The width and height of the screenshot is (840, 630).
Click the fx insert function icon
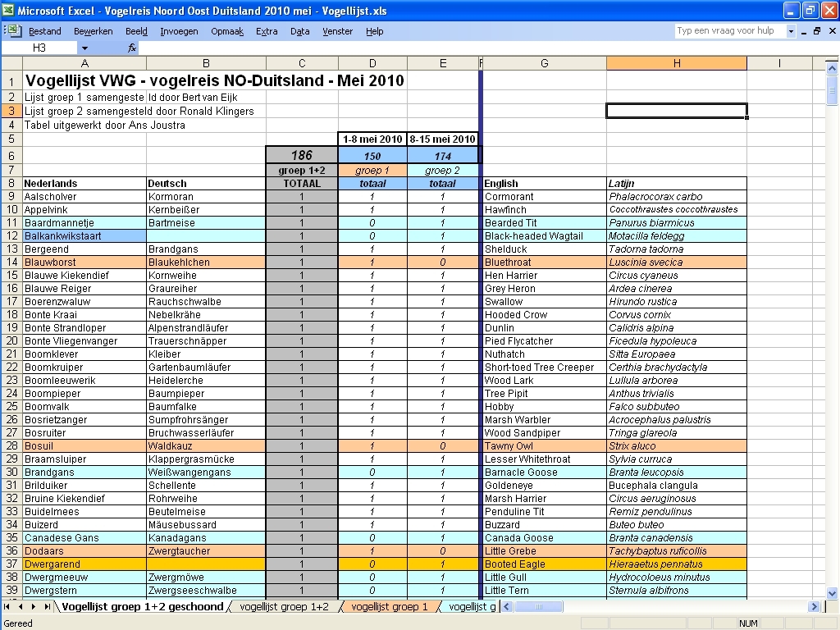(x=132, y=48)
